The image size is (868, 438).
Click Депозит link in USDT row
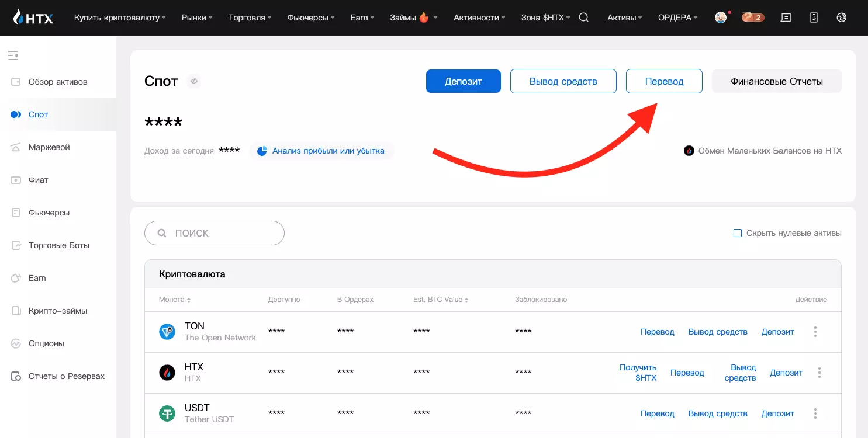coord(778,413)
